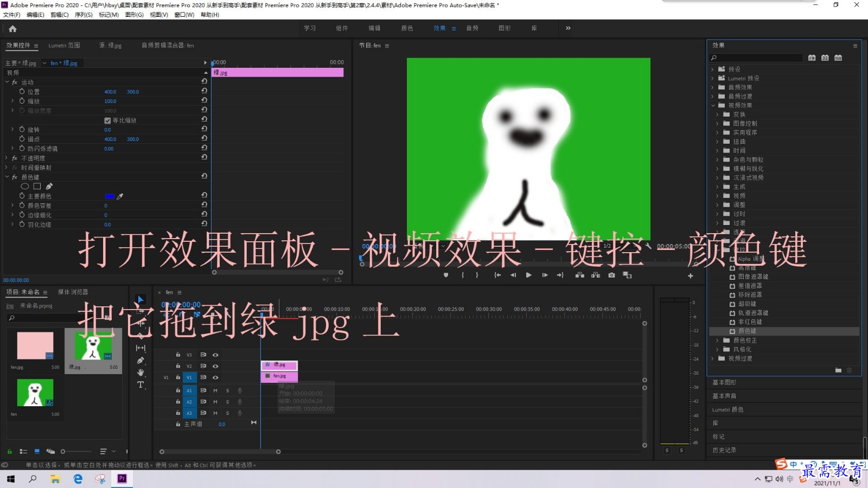868x488 pixels.
Task: Pick key color with eyedropper
Action: coord(120,196)
